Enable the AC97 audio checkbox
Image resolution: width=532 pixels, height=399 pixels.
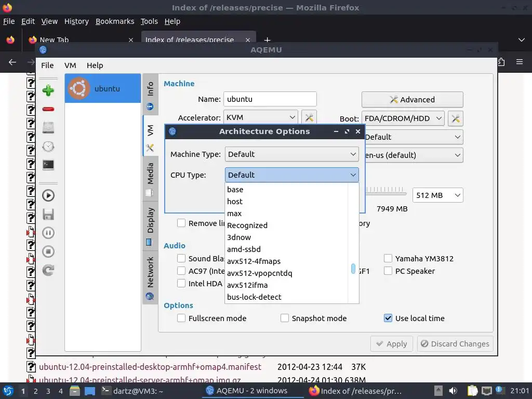181,271
